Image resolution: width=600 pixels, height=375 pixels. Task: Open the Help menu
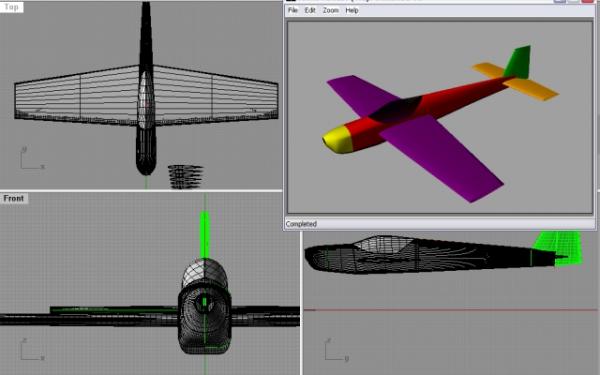point(352,10)
